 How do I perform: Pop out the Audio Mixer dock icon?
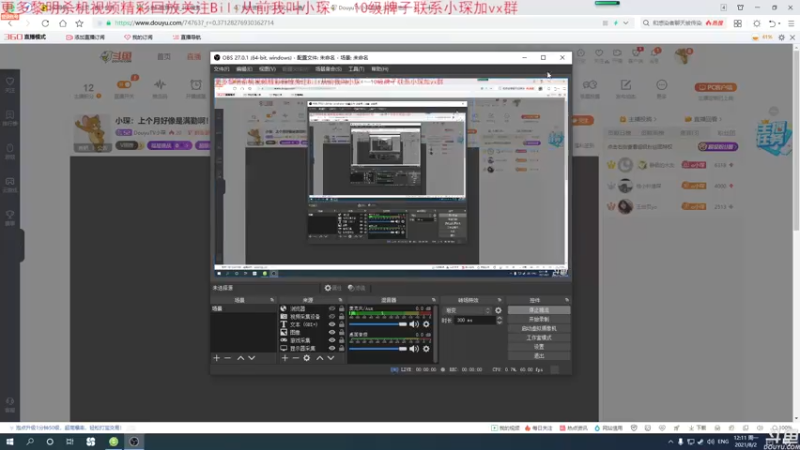[434, 300]
